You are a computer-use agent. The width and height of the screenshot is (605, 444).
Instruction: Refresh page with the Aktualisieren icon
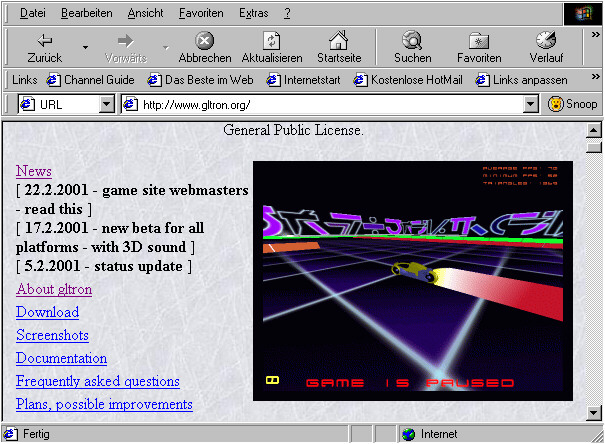(271, 41)
